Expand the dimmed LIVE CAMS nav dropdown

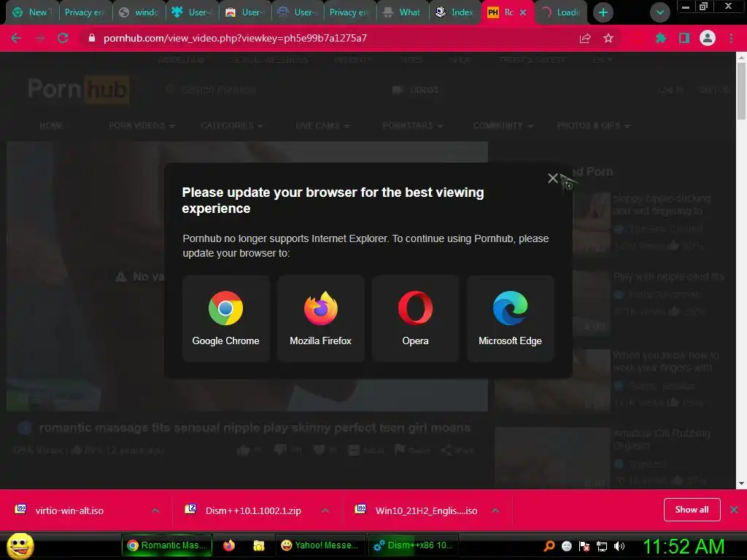click(x=322, y=125)
